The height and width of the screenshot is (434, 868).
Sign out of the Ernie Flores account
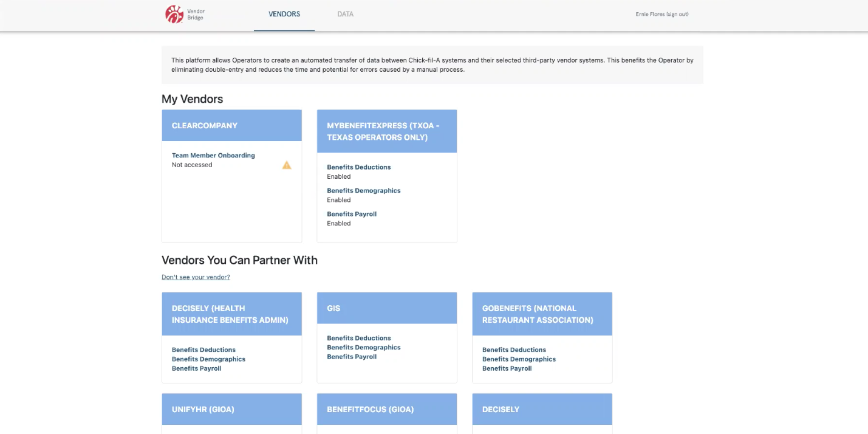click(677, 14)
